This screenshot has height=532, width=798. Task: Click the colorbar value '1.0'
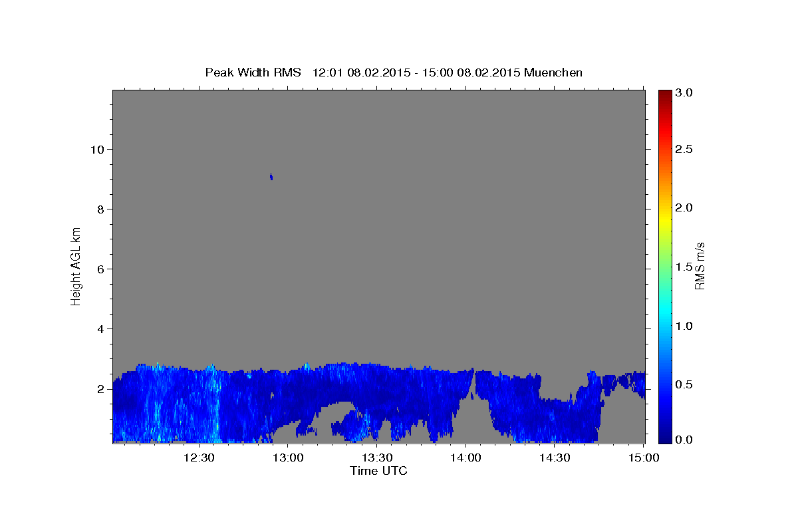point(684,326)
